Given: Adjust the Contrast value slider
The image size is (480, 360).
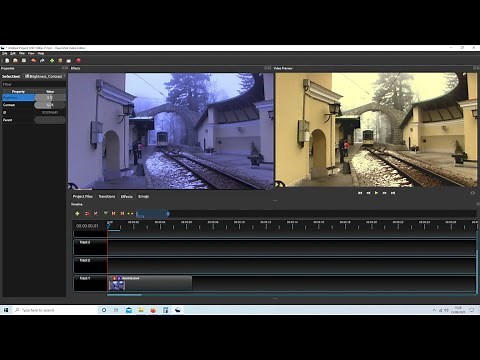Looking at the screenshot, I should (x=50, y=105).
